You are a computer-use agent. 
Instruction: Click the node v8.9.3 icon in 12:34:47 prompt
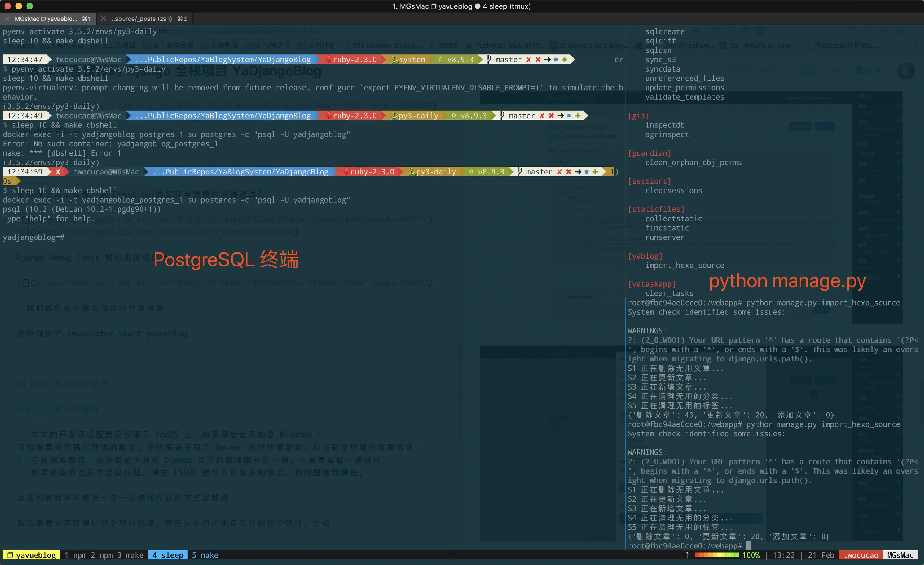[x=440, y=60]
